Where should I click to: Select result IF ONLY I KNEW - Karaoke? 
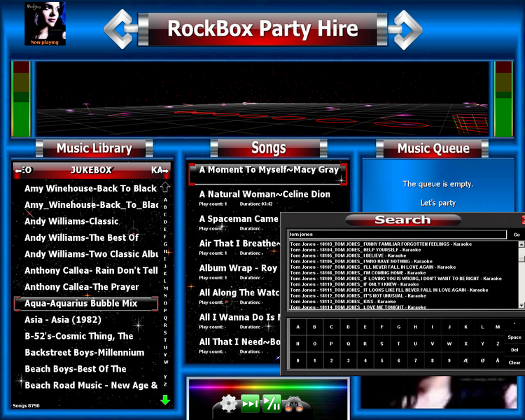coord(354,284)
